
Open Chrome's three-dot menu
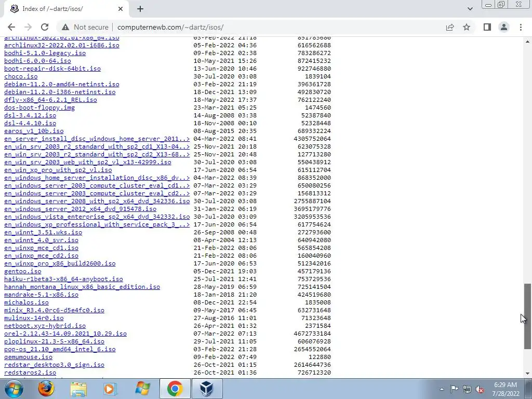point(521,27)
